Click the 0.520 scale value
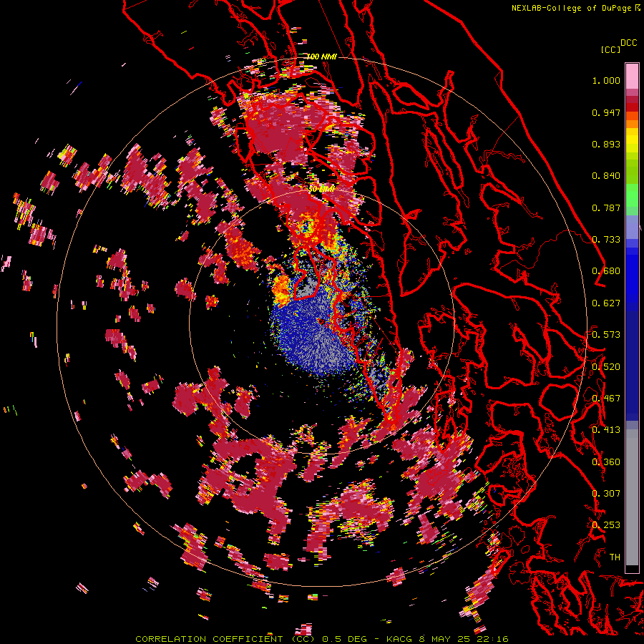 pos(606,367)
